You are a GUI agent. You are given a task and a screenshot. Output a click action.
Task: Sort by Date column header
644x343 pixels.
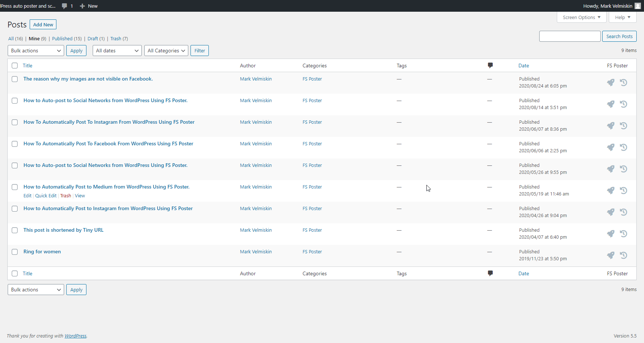coord(523,66)
